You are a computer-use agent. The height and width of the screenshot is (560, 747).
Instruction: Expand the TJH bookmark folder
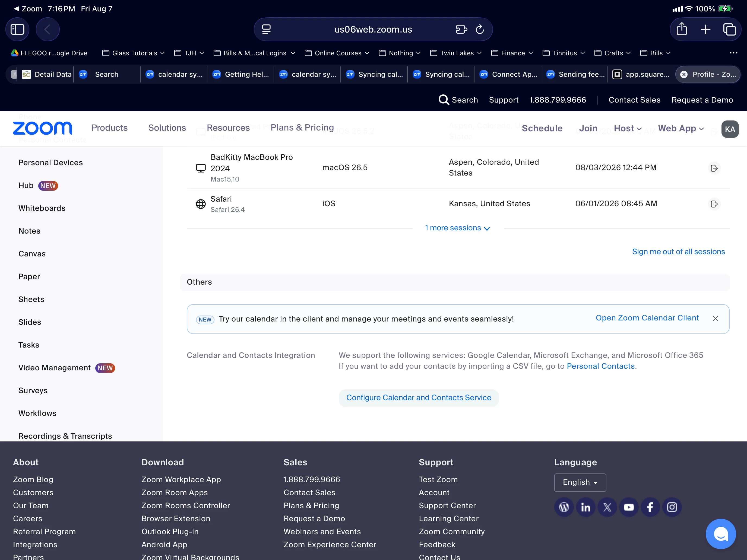click(x=189, y=53)
